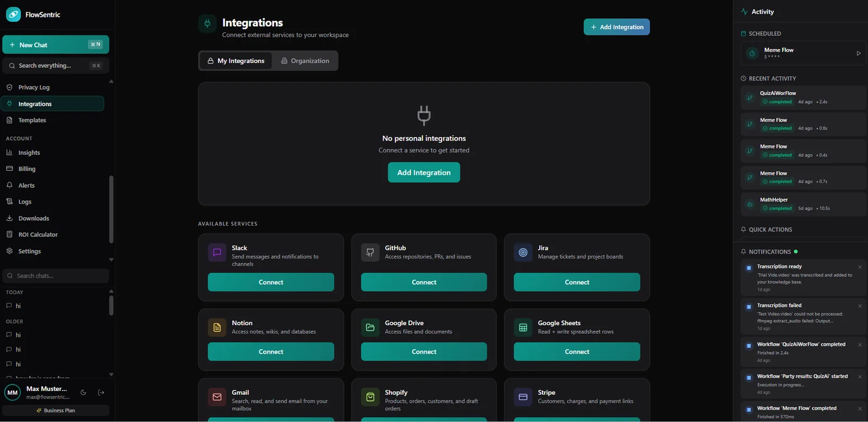Image resolution: width=868 pixels, height=422 pixels.
Task: Open the Insights chart icon
Action: [9, 153]
